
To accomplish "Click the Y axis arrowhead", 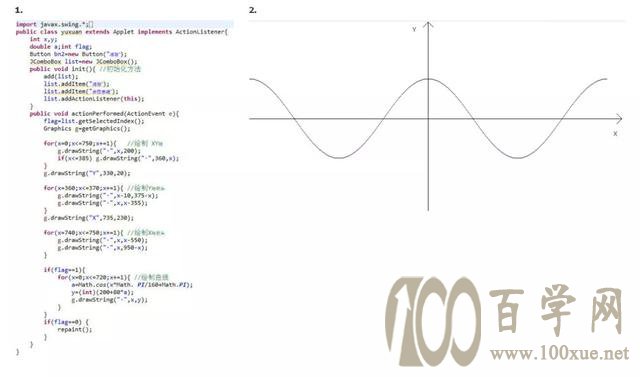I will point(428,26).
